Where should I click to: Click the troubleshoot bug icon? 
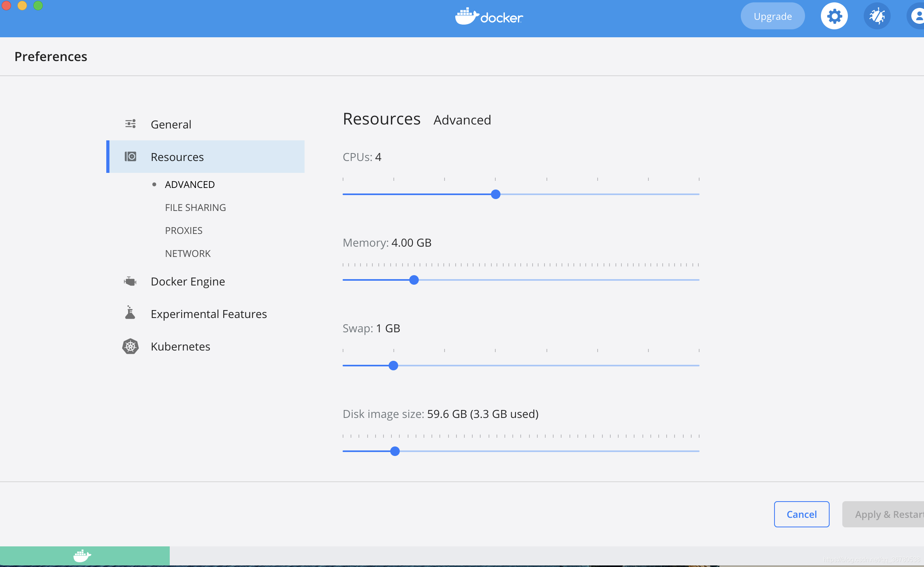click(x=877, y=16)
